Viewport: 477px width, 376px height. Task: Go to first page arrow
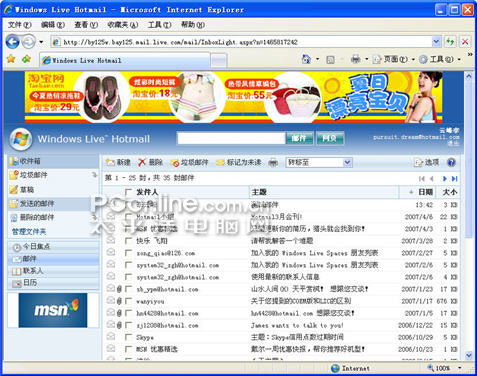[422, 179]
